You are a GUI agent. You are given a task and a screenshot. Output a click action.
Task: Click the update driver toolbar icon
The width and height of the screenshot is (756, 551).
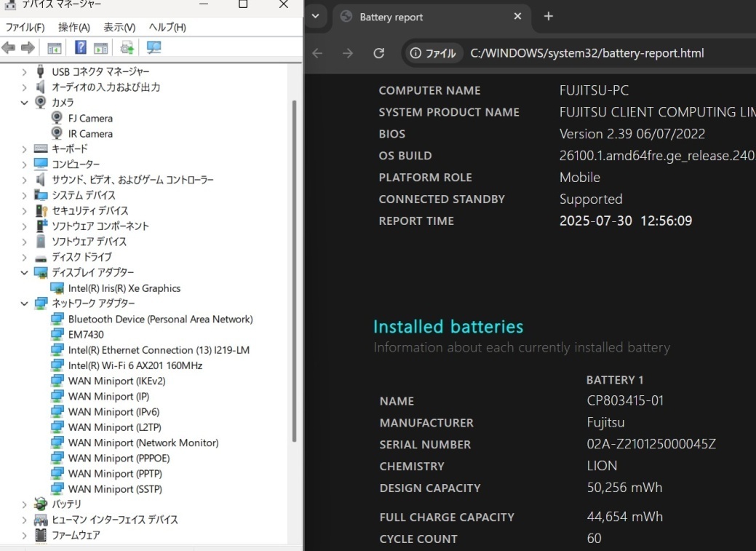(127, 48)
